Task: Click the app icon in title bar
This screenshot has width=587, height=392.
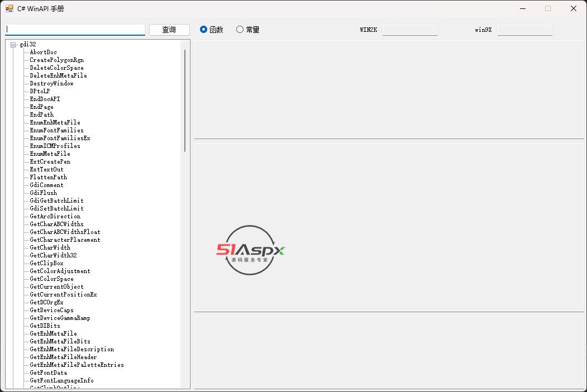Action: pos(9,8)
